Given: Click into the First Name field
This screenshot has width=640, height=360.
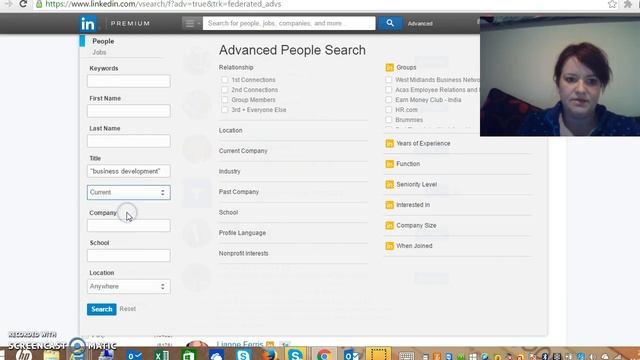Looking at the screenshot, I should 129,111.
